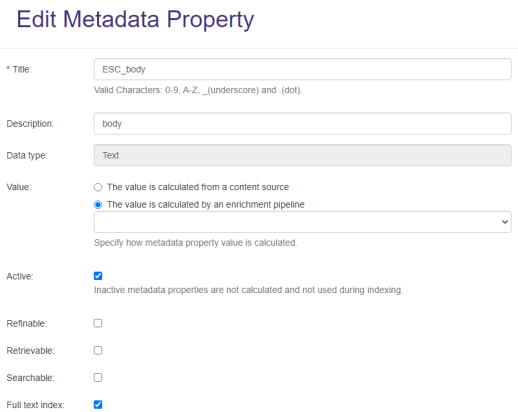Uncheck the Active checkbox
The height and width of the screenshot is (412, 518).
[98, 276]
